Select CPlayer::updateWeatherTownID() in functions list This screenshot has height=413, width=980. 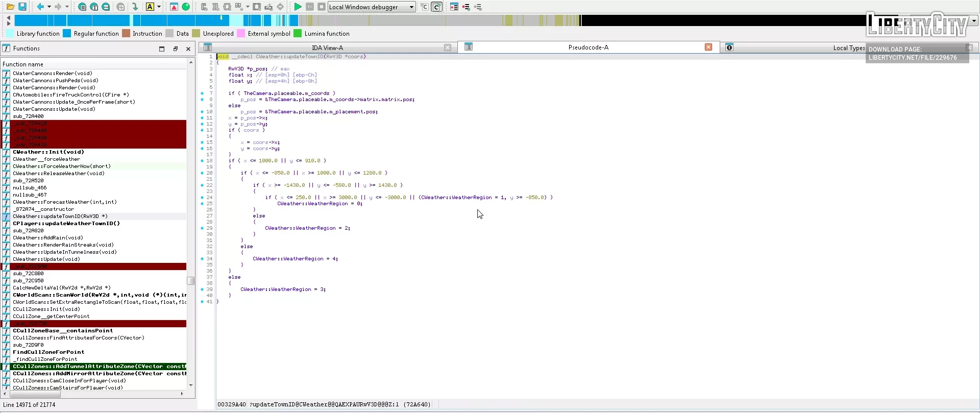click(x=66, y=224)
